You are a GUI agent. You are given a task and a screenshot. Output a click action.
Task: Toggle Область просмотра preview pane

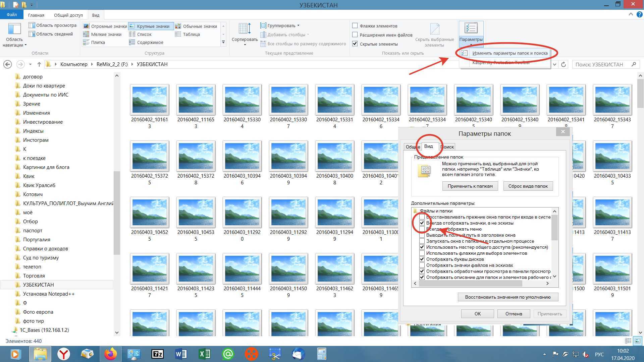[x=53, y=25]
